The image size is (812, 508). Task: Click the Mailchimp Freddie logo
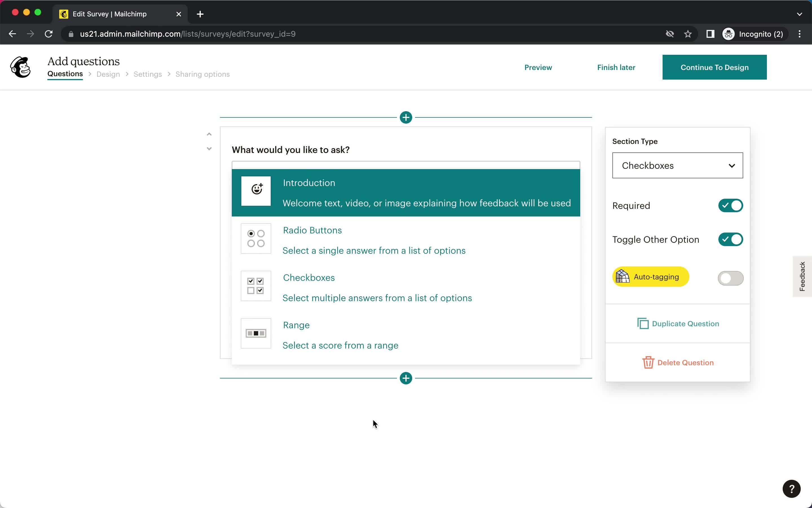[21, 67]
